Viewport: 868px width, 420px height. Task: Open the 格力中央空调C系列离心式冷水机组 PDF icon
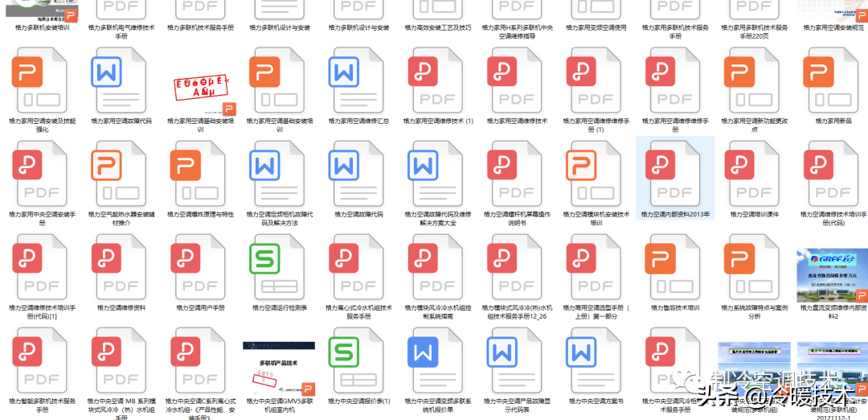[x=197, y=360]
